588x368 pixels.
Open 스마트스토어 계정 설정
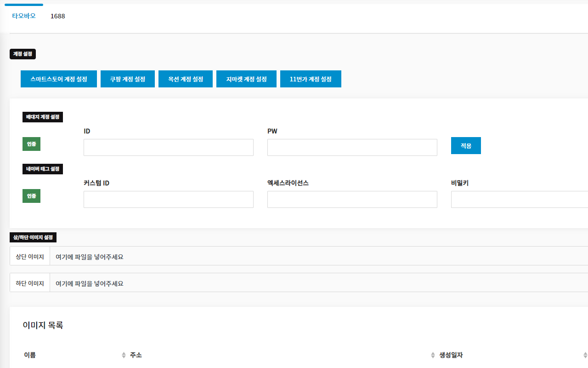tap(58, 79)
